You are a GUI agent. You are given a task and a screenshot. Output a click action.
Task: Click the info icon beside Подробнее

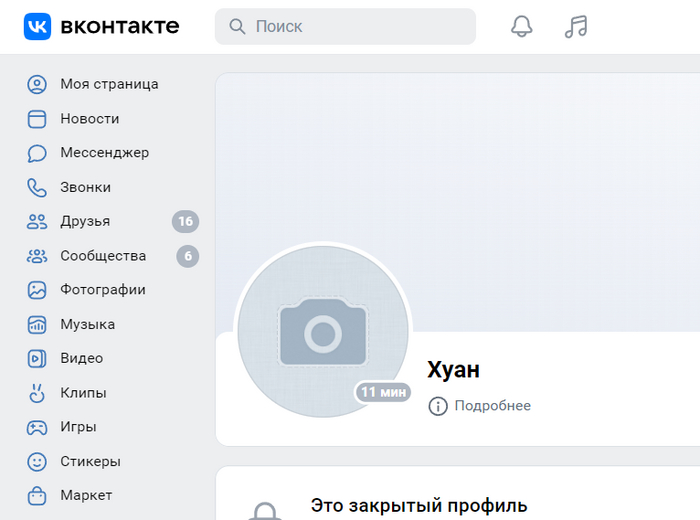(x=438, y=406)
